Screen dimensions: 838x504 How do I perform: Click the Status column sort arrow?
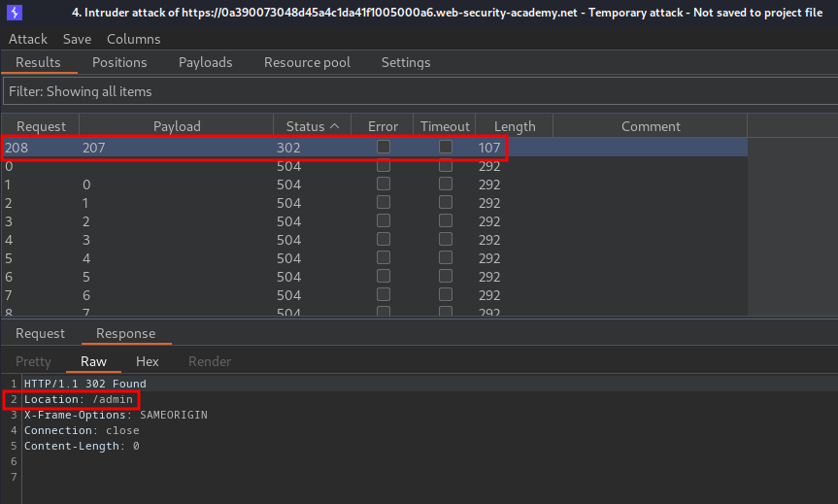pos(335,126)
